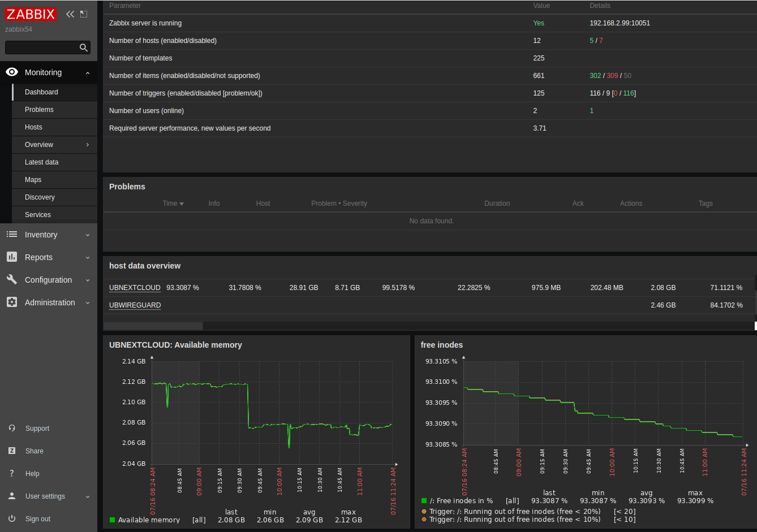757x532 pixels.
Task: Click the Zabbix logo
Action: 31,14
